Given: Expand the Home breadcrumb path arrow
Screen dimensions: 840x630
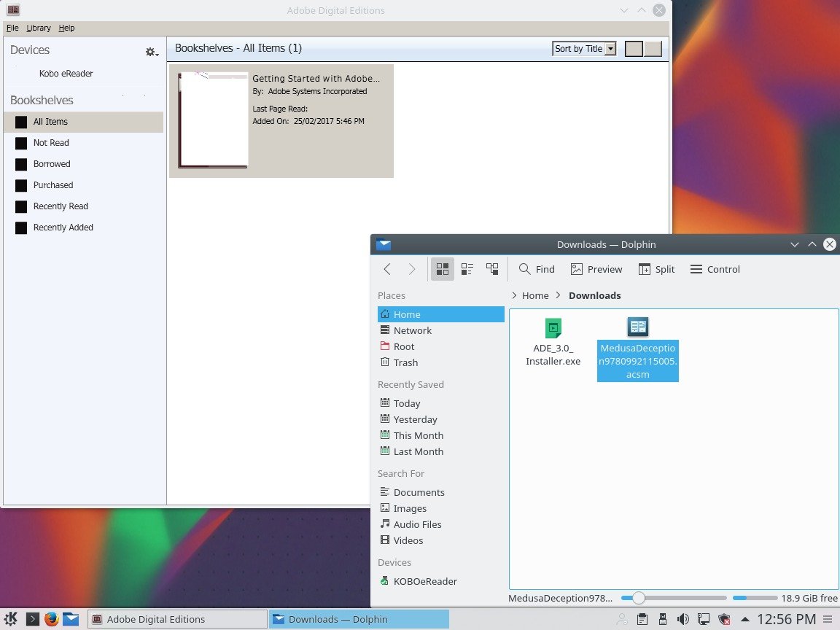Looking at the screenshot, I should [x=514, y=295].
